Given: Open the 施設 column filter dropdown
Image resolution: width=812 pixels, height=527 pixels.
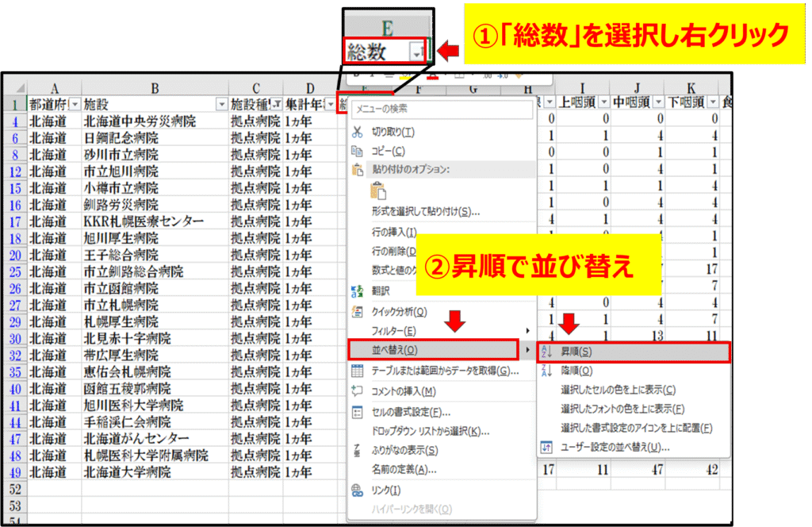Looking at the screenshot, I should tap(221, 104).
